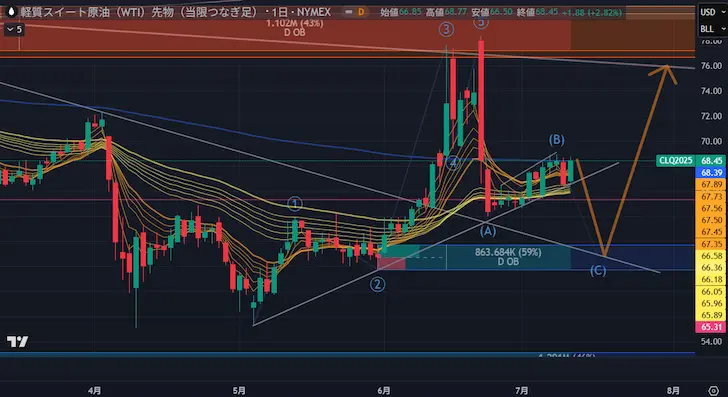The image size is (728, 397).
Task: Click the blue 68.39 price tag
Action: 712,172
